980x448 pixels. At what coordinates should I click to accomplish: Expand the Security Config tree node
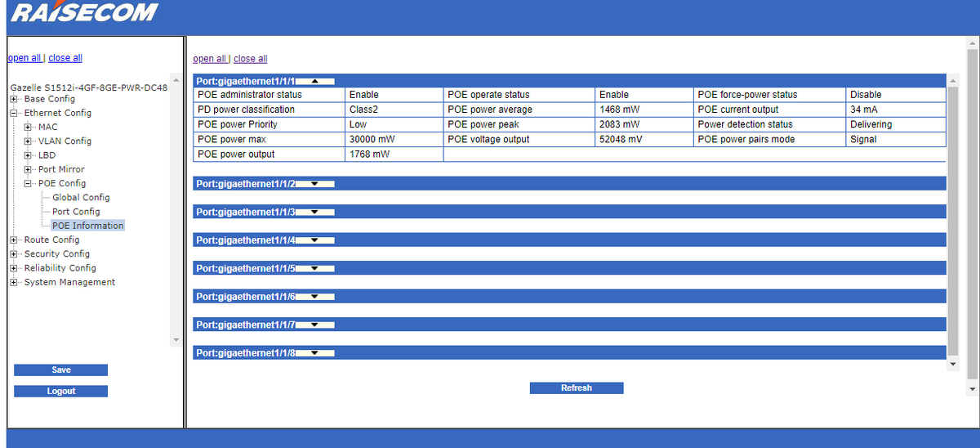tap(14, 253)
